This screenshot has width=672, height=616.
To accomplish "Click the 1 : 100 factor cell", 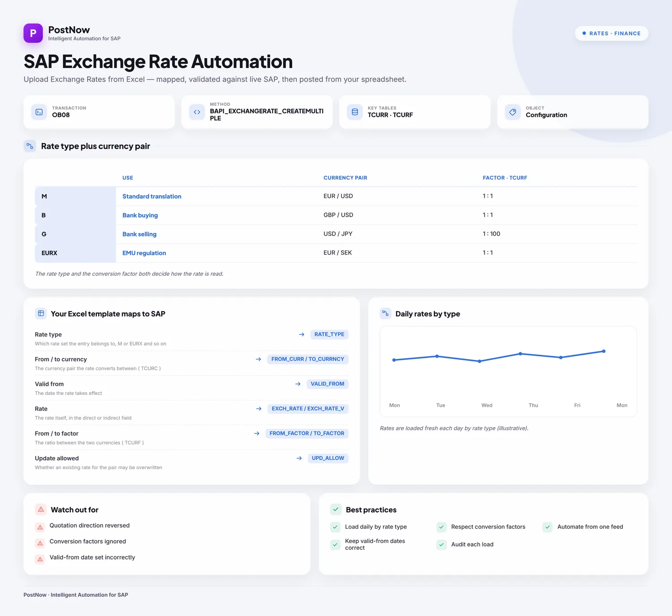I will point(491,234).
